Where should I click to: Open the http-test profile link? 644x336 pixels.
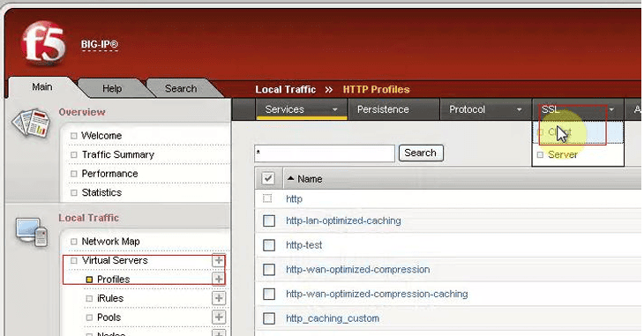tap(304, 245)
